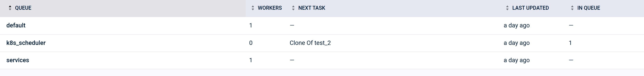This screenshot has height=76, width=644.
Task: Click the k8s_scheduler worker count 0
Action: coord(251,43)
